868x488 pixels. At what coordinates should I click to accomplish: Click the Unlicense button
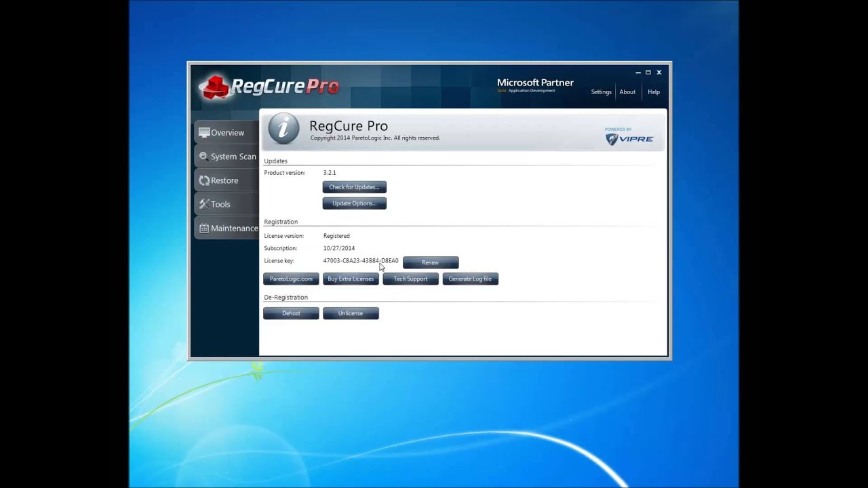(351, 313)
